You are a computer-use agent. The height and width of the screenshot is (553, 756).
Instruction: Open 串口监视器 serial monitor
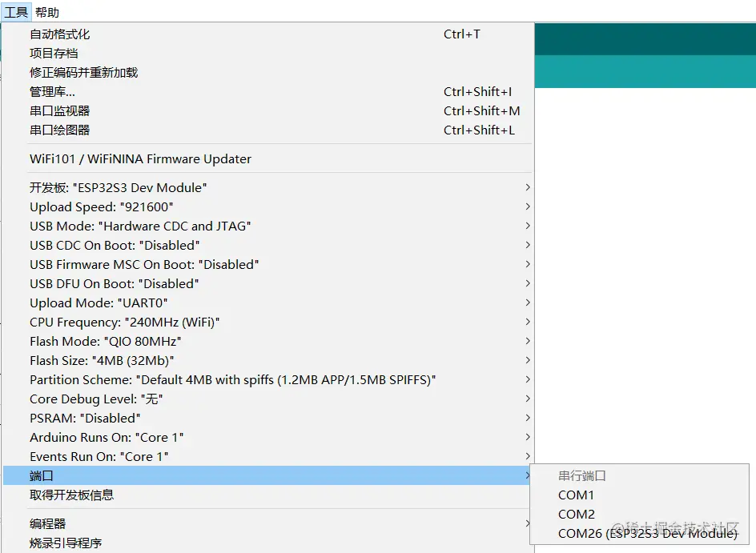click(x=268, y=111)
